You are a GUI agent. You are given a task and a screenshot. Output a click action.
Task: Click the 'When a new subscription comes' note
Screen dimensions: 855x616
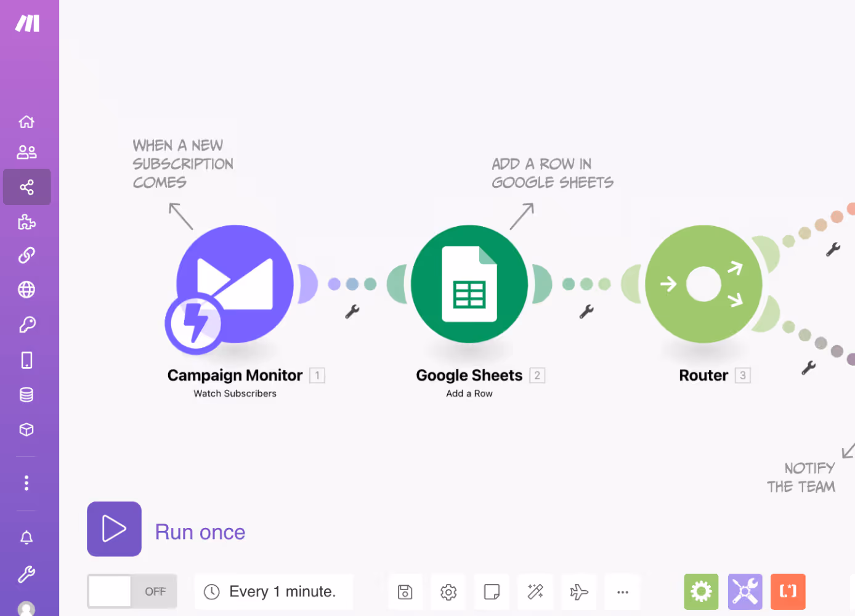[x=183, y=164]
